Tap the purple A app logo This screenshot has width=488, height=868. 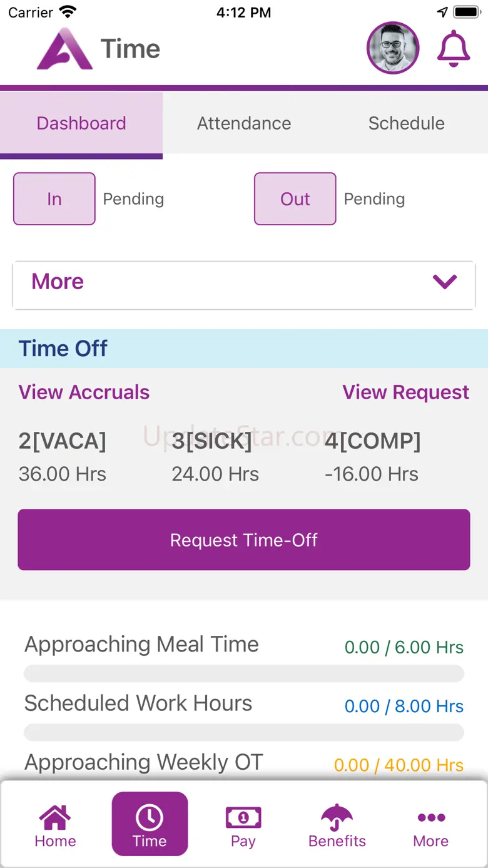tap(64, 49)
